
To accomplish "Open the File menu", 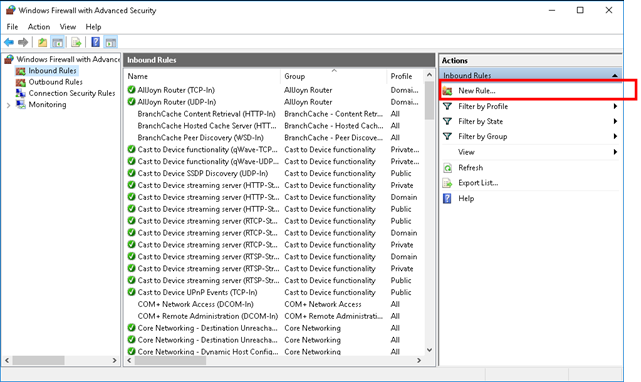I will pyautogui.click(x=12, y=27).
